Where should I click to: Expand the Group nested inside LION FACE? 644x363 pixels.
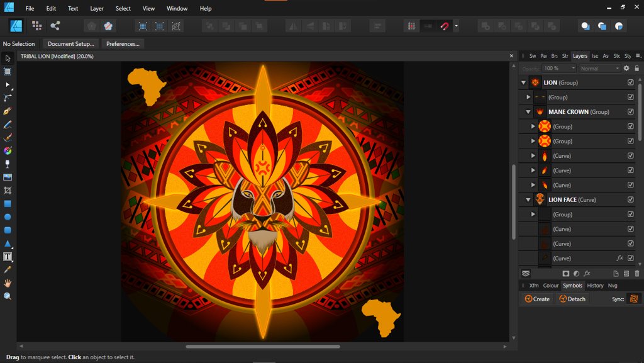(533, 215)
